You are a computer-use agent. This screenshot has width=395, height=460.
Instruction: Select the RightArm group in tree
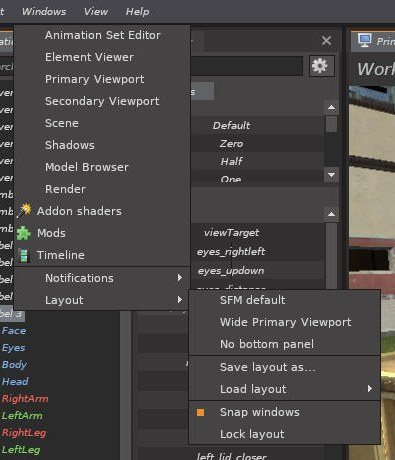[x=25, y=399]
